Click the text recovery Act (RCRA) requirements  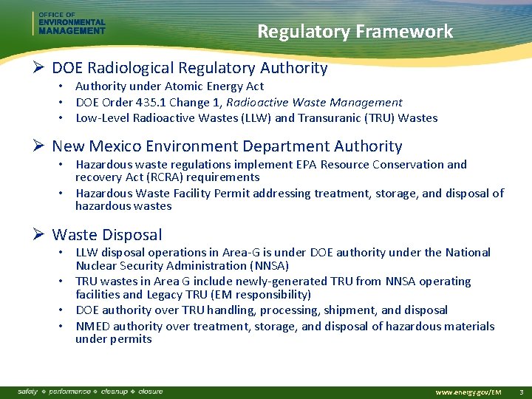tap(167, 177)
